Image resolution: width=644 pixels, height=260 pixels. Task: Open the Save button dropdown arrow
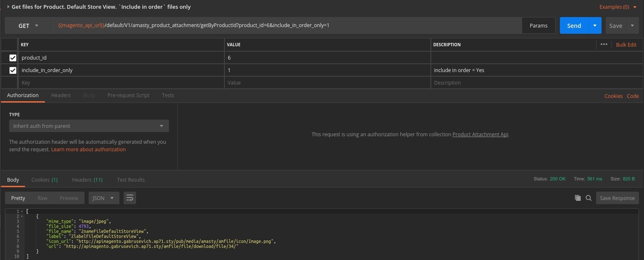[632, 26]
